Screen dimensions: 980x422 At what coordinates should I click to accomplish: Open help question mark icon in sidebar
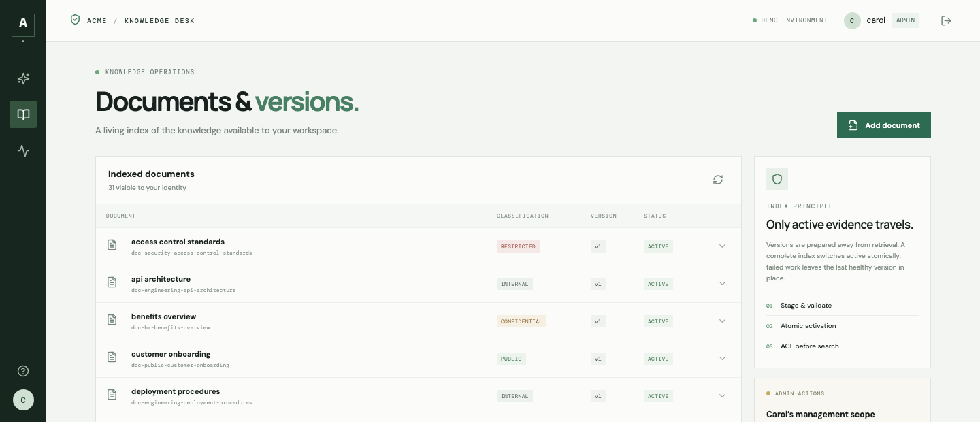(23, 371)
